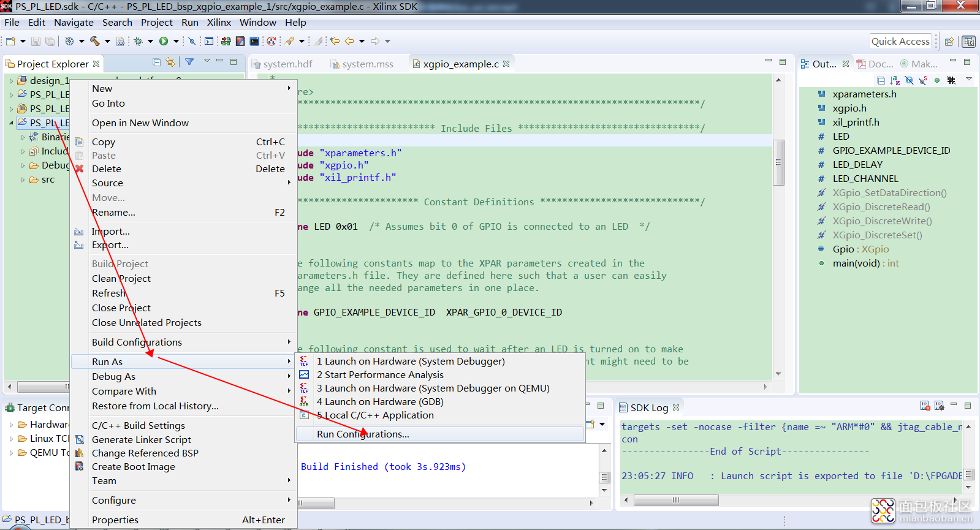The height and width of the screenshot is (530, 980).
Task: Toggle Link with Editor in Project Explorer
Action: point(170,62)
